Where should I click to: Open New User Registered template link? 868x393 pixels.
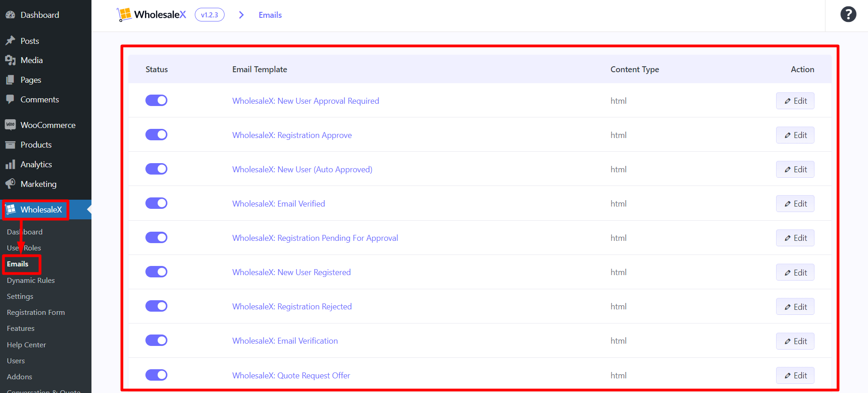click(x=291, y=272)
